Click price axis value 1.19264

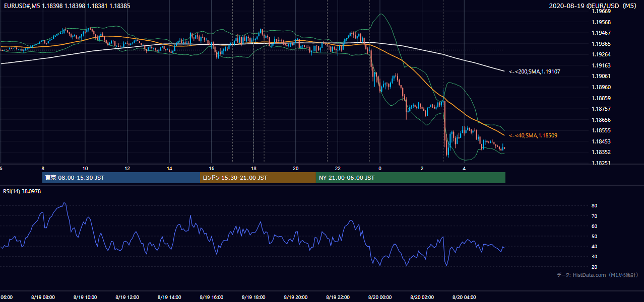601,55
